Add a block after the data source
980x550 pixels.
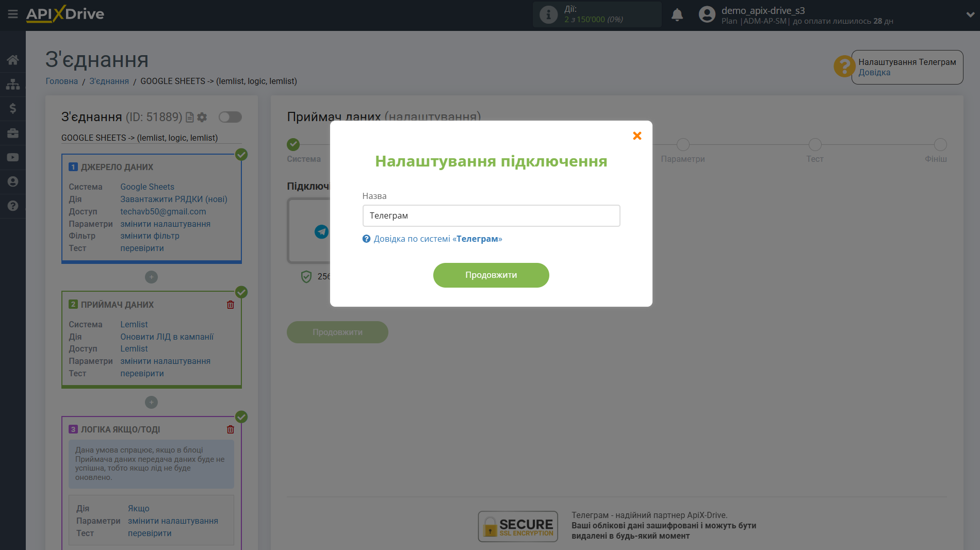pos(151,277)
